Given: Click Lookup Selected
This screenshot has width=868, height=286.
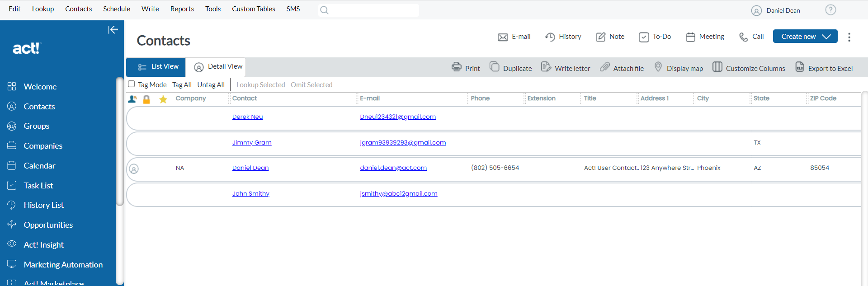Looking at the screenshot, I should pos(260,85).
